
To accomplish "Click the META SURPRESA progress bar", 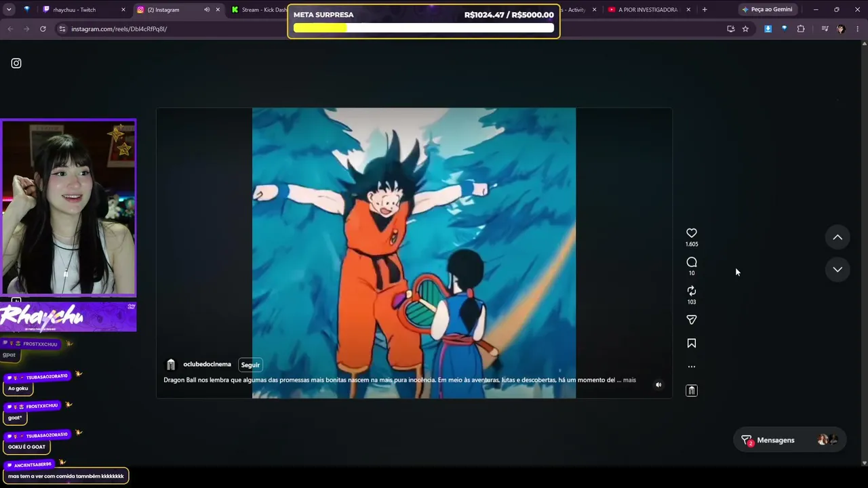I will point(424,28).
